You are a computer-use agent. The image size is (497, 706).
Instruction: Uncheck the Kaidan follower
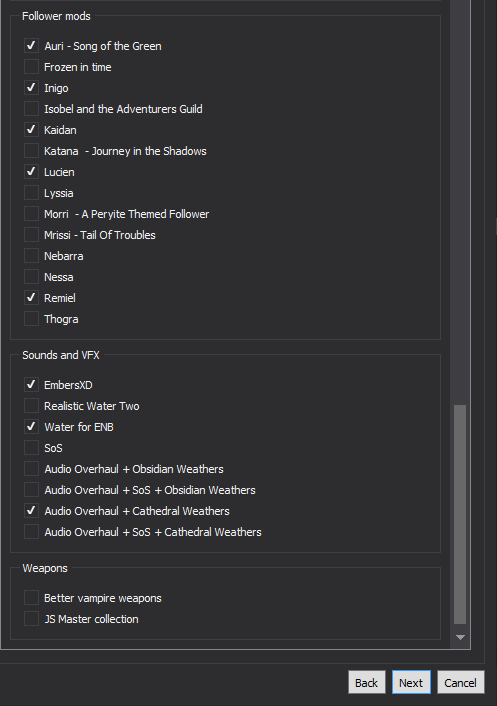31,130
